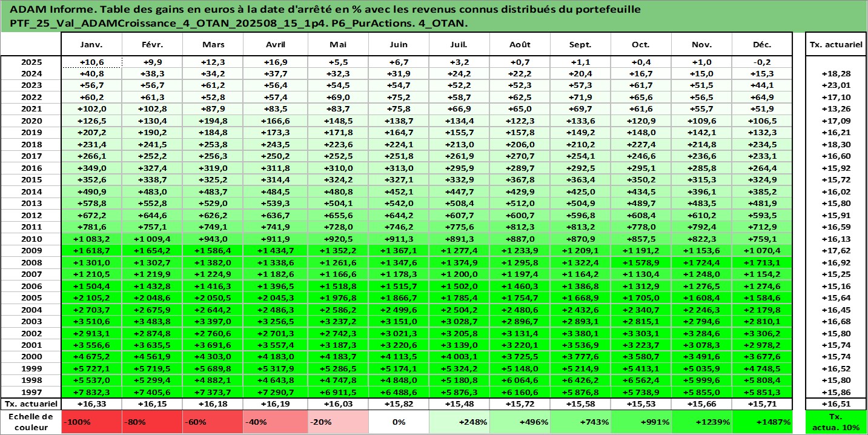The width and height of the screenshot is (868, 435).
Task: Click the -60% color scale cell
Action: (x=213, y=422)
